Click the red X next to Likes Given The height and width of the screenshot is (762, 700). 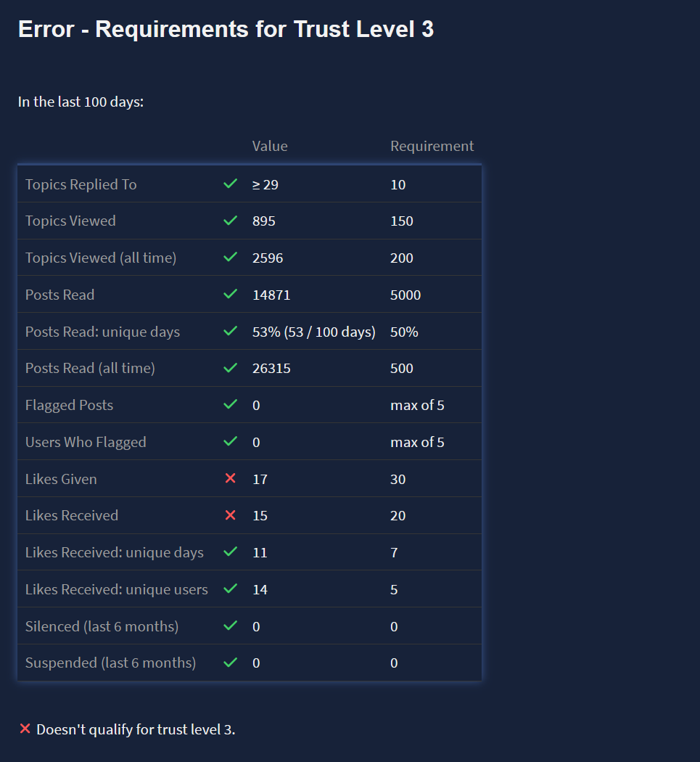pos(230,479)
